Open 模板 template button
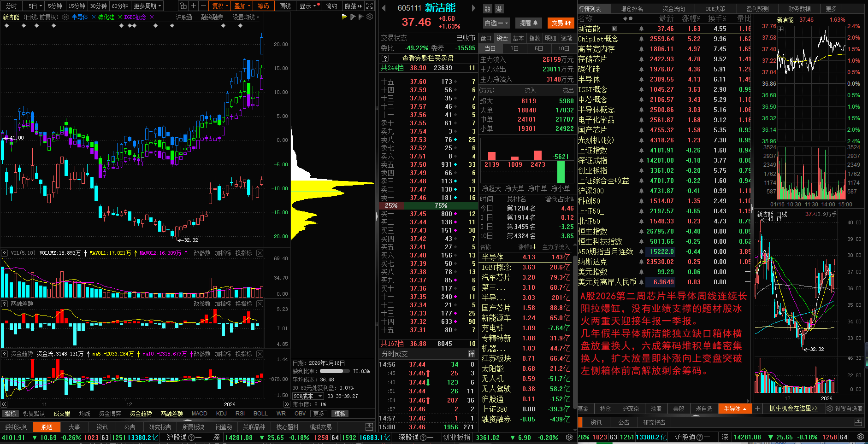868x444 pixels. click(x=340, y=414)
